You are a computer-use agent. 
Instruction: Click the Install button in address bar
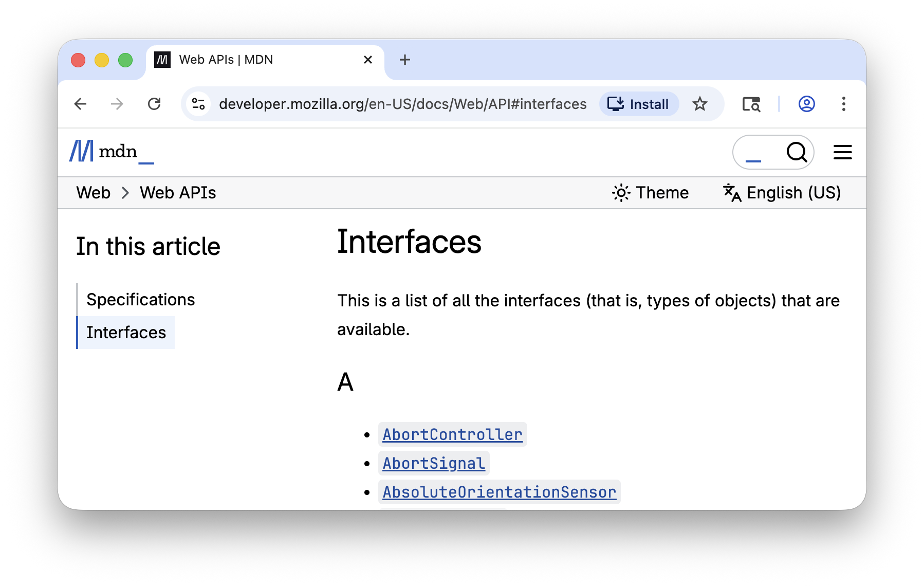click(638, 104)
